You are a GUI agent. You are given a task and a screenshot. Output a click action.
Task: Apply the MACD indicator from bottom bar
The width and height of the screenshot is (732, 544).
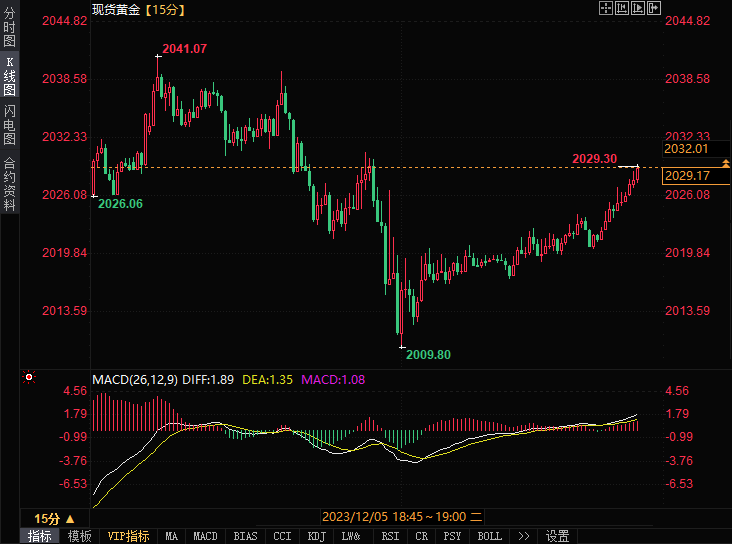coord(205,536)
